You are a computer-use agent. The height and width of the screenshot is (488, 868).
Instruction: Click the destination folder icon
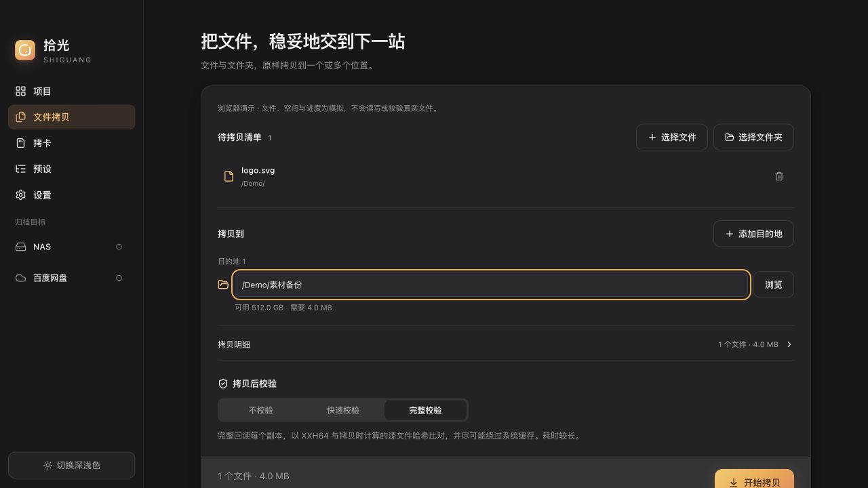tap(223, 285)
